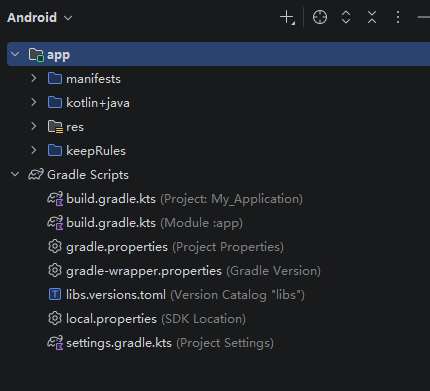Click the libs.versions.toml file icon
This screenshot has width=430, height=391.
(x=55, y=294)
